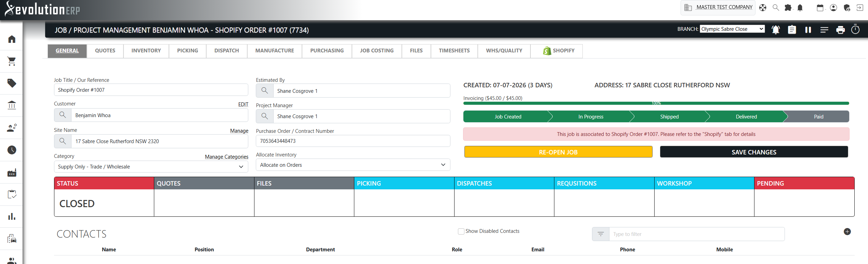Switch to the SHOPIFY tab
Screen dimensions: 868x264
(x=557, y=51)
